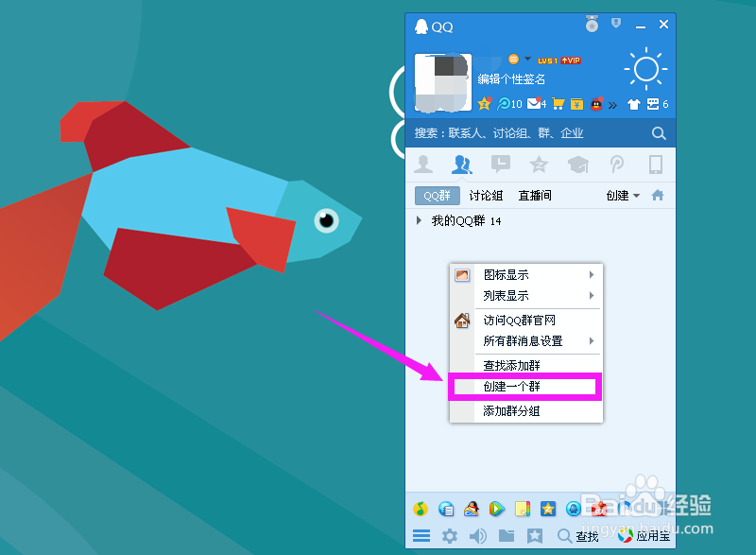Choose 查找添加群 menu item
The image size is (756, 555).
click(526, 366)
